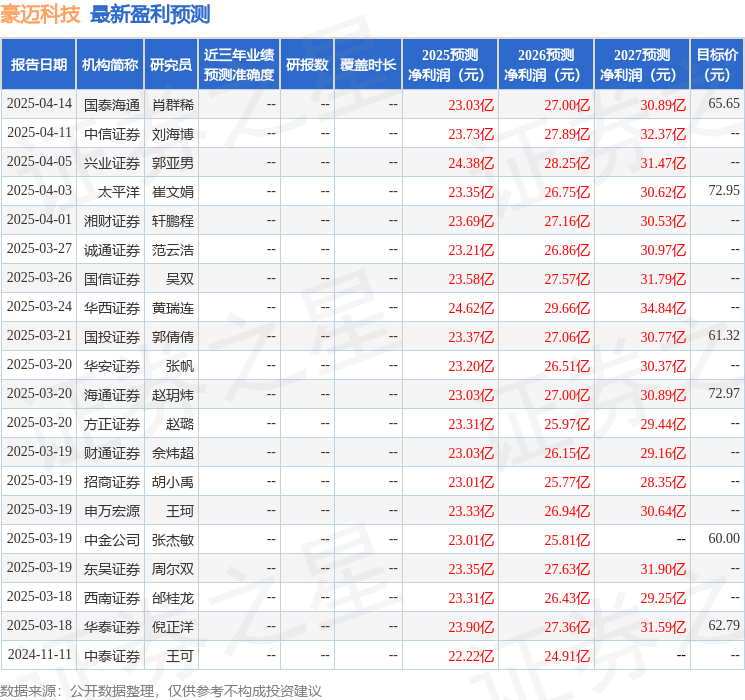
Task: Click the 目标价 column header
Action: [x=717, y=64]
